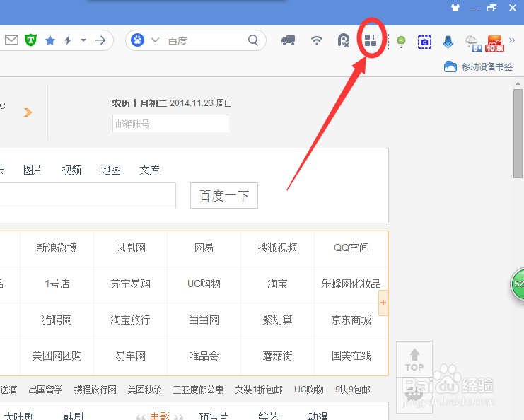Open the red stock chart icon

click(494, 43)
